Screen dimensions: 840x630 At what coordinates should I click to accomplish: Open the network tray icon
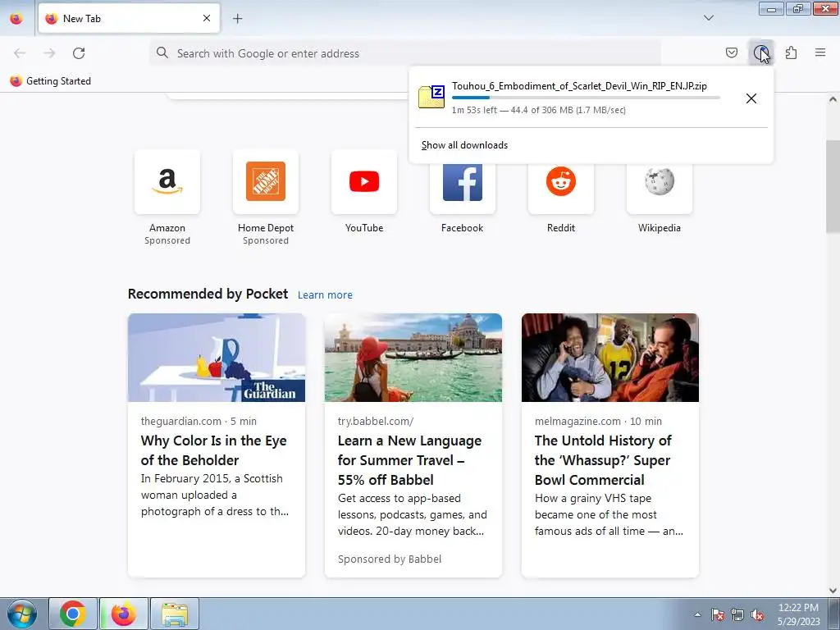click(x=737, y=614)
